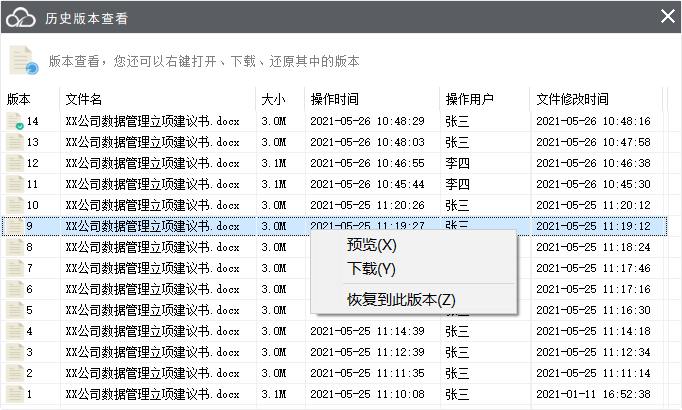Click operation time 2021-05-25 11:10:08
This screenshot has height=410, width=682.
[367, 394]
